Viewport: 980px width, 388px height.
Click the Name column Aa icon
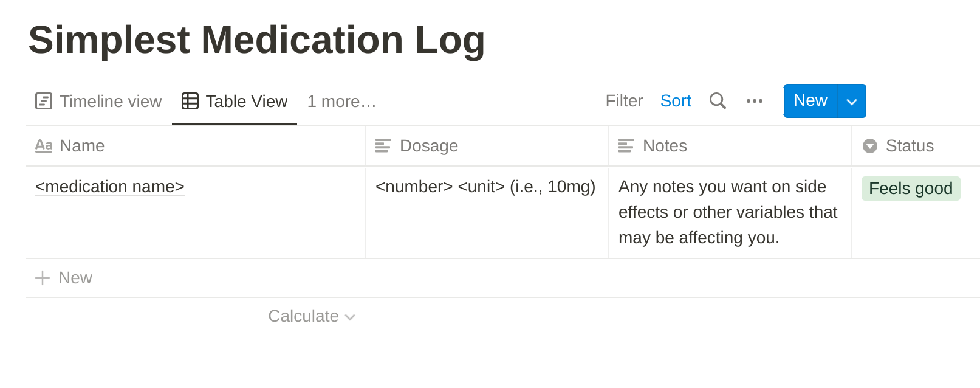point(44,146)
